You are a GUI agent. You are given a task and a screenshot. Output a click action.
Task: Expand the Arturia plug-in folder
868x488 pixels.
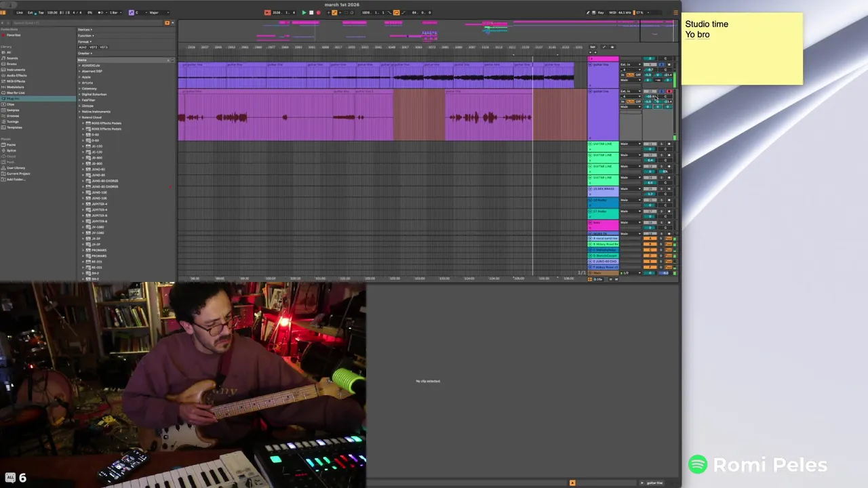click(x=81, y=83)
